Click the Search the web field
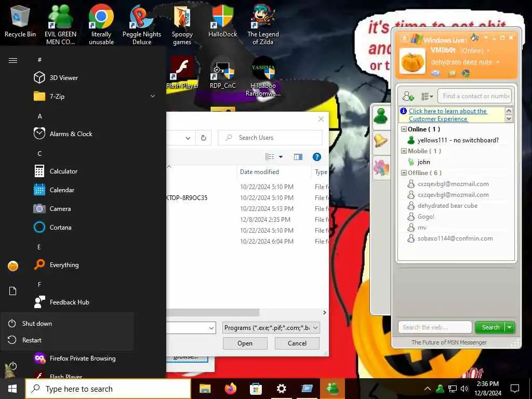This screenshot has width=532, height=399. point(435,327)
